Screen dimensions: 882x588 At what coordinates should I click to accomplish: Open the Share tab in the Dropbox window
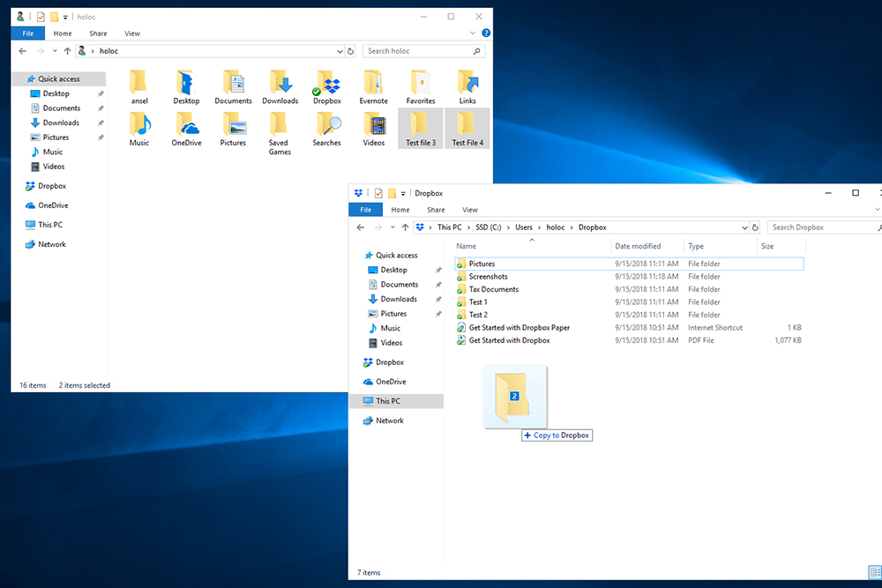pyautogui.click(x=436, y=210)
